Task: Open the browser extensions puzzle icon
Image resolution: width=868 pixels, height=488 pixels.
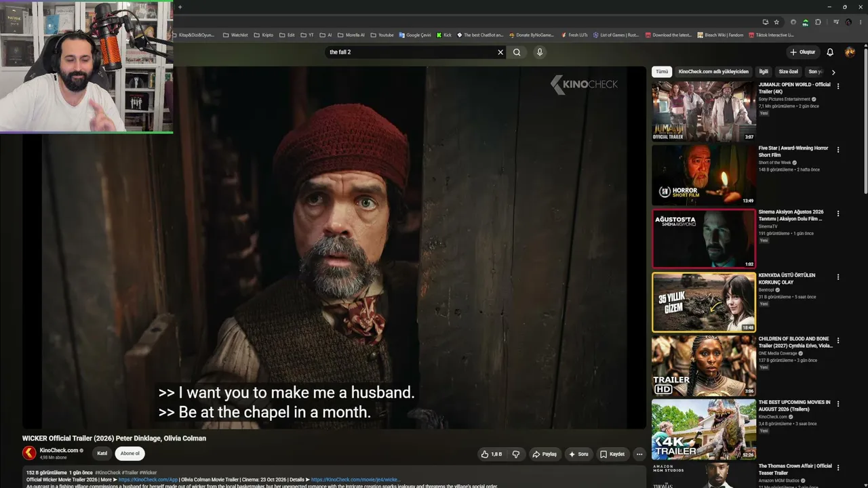Action: pyautogui.click(x=818, y=22)
